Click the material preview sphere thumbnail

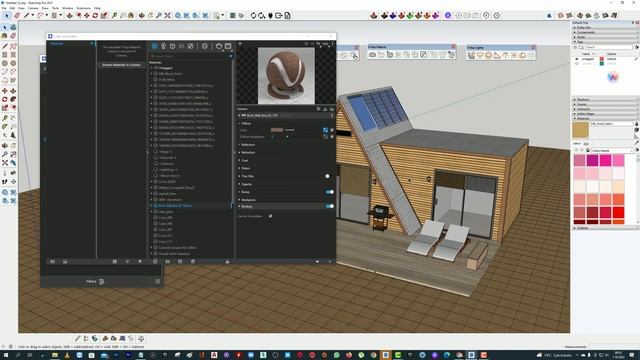pos(286,76)
